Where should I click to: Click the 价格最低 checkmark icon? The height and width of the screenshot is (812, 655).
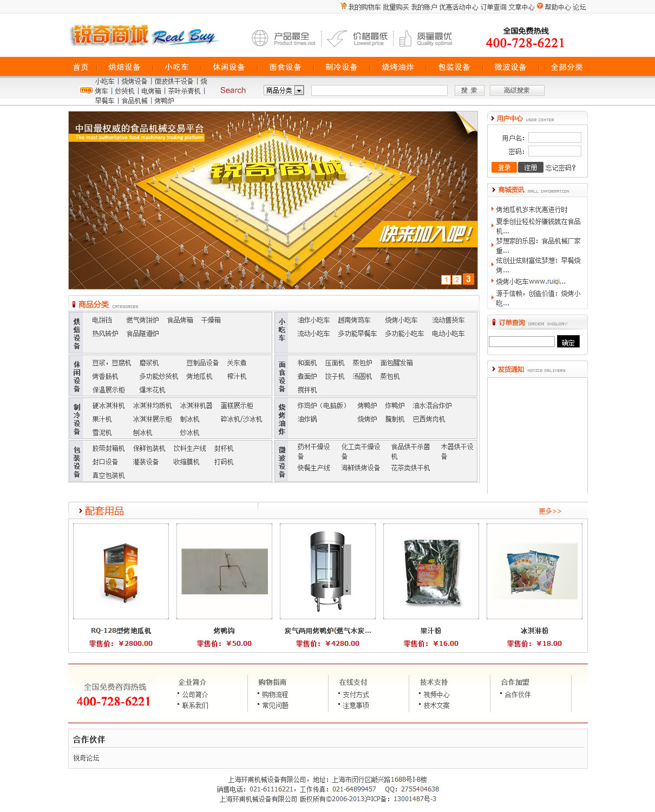coord(337,38)
